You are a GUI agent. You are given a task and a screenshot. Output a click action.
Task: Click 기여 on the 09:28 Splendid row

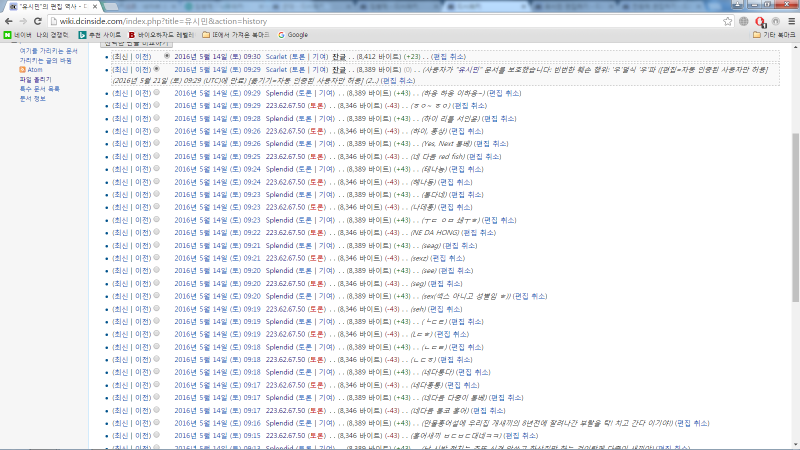(326, 118)
